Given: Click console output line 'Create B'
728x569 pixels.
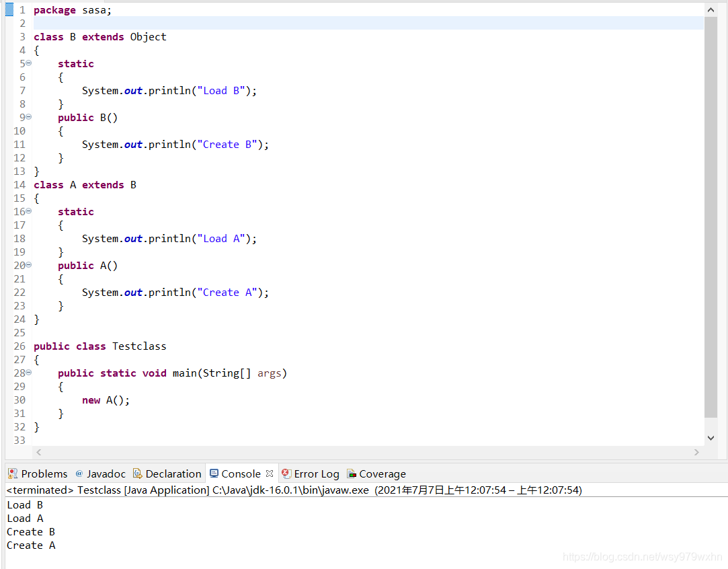Looking at the screenshot, I should 31,532.
